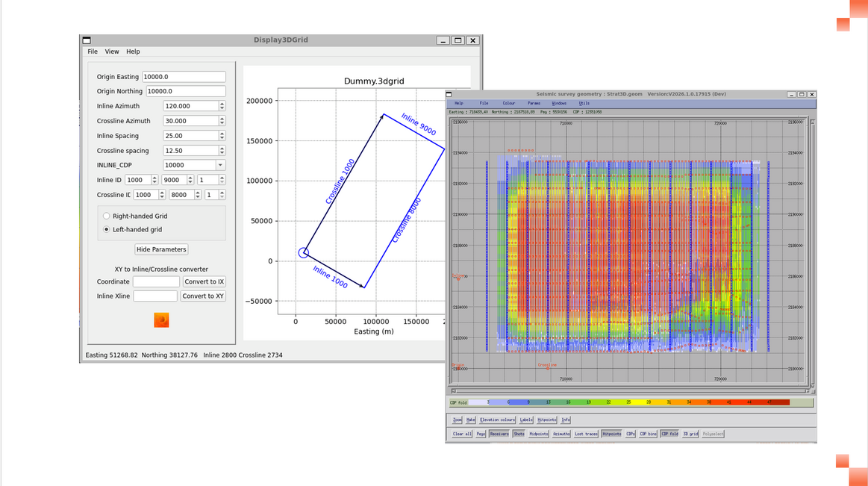Toggle the Shots display button
The image size is (868, 486).
519,434
